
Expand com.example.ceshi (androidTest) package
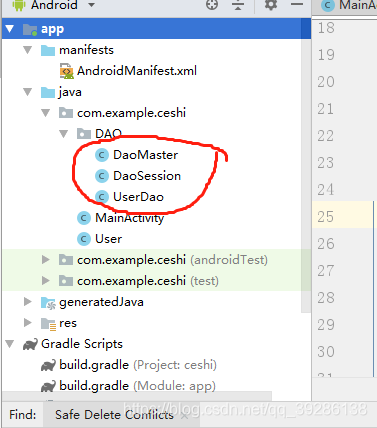pos(46,260)
